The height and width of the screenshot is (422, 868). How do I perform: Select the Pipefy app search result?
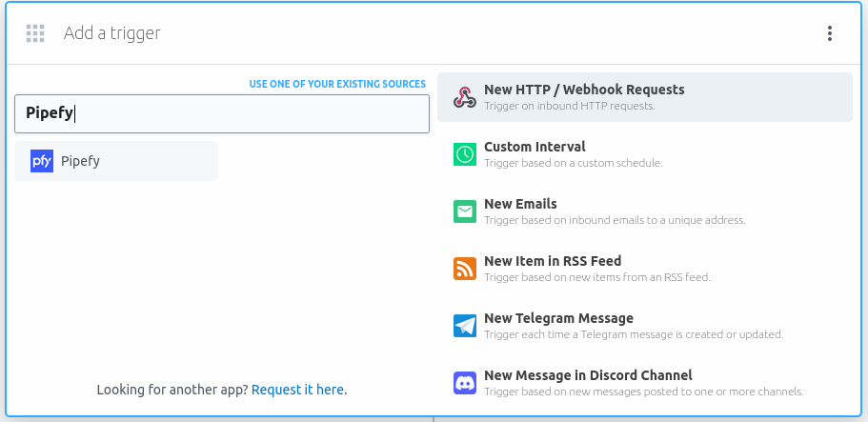pos(116,161)
